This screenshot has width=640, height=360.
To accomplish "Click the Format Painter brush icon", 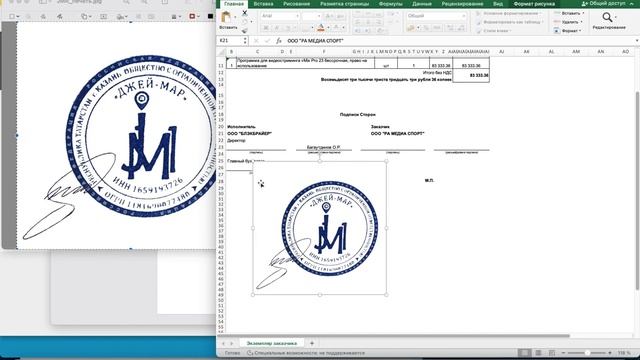I will pyautogui.click(x=244, y=31).
